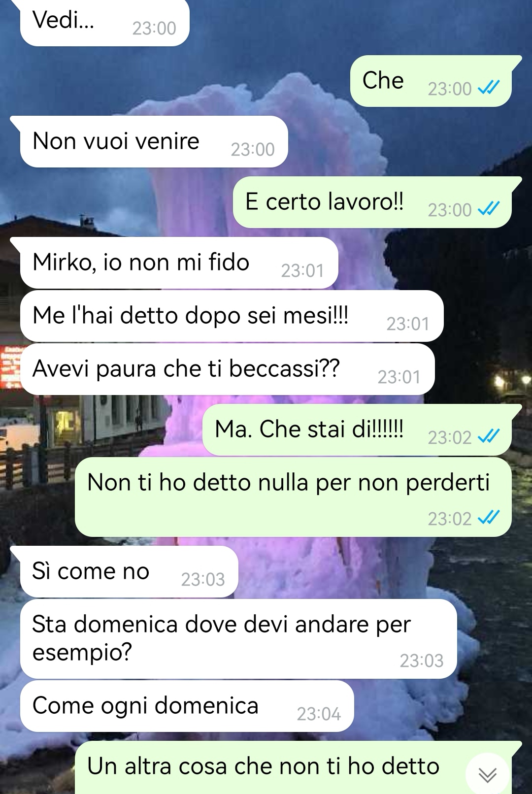The width and height of the screenshot is (532, 794).
Task: Tap the blue read ticks on the 'Che' message
Action: point(489,88)
